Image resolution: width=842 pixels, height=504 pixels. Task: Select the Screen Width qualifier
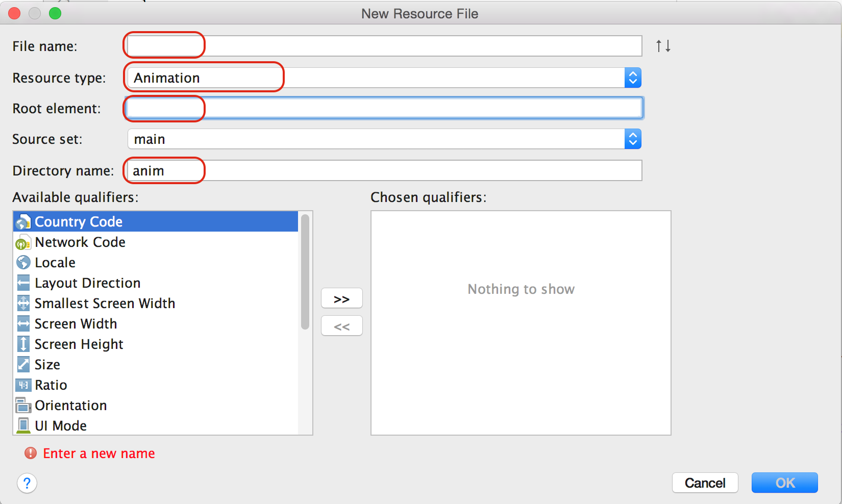click(x=156, y=323)
